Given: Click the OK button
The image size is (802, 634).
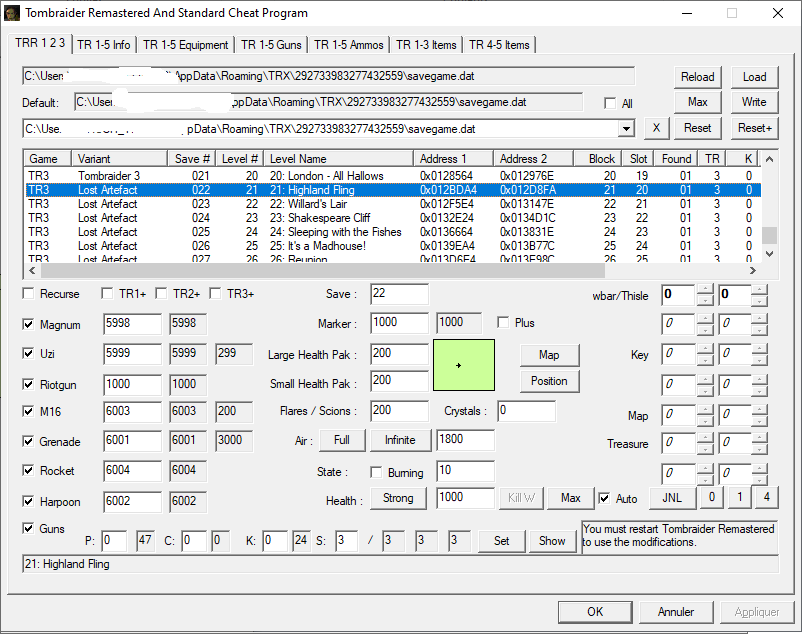Looking at the screenshot, I should 595,612.
